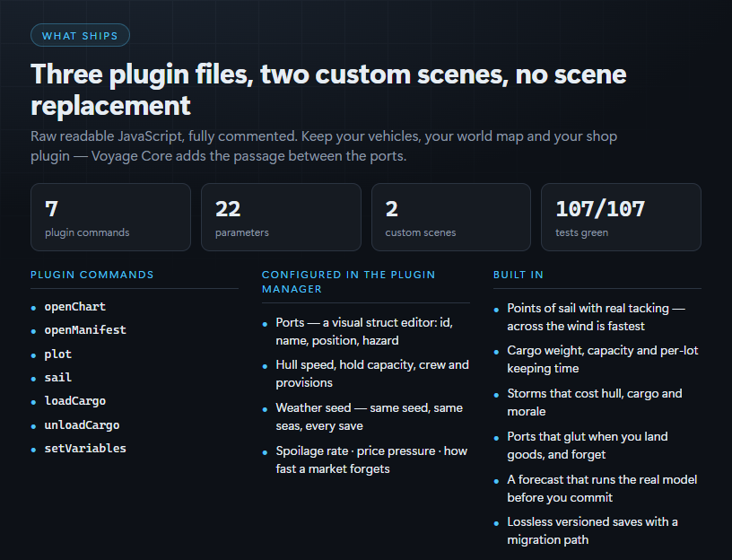Select the plot command in list
Screen dimensions: 732x560
(58, 354)
